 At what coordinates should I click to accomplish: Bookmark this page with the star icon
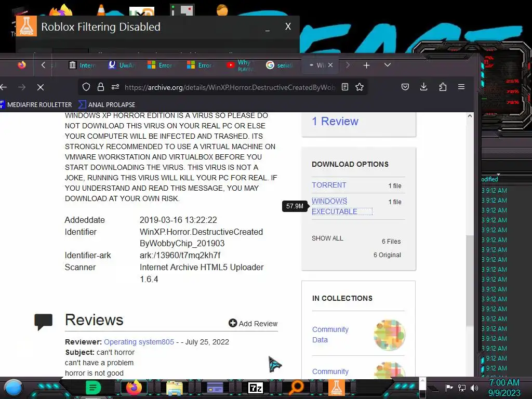point(360,87)
